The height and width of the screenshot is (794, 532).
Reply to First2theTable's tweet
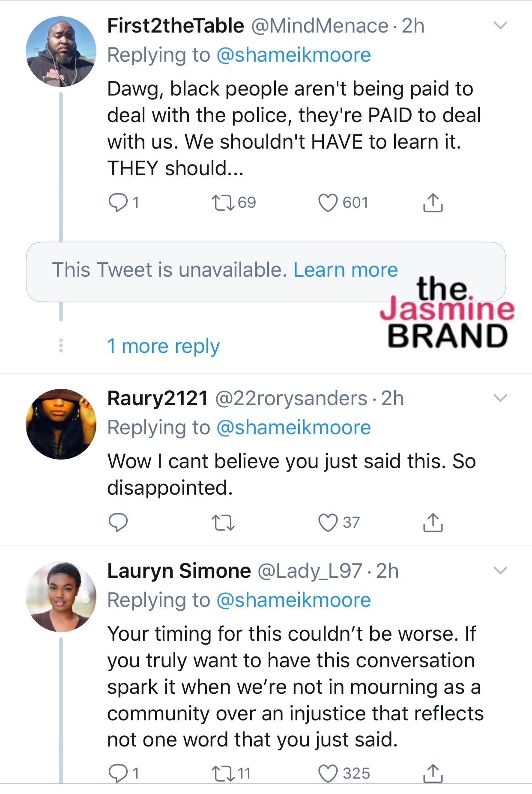coord(118,203)
